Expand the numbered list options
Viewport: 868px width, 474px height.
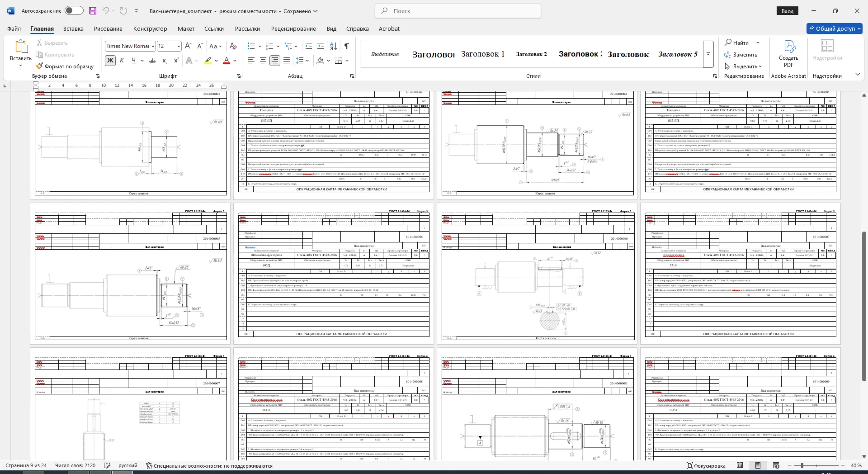click(278, 46)
